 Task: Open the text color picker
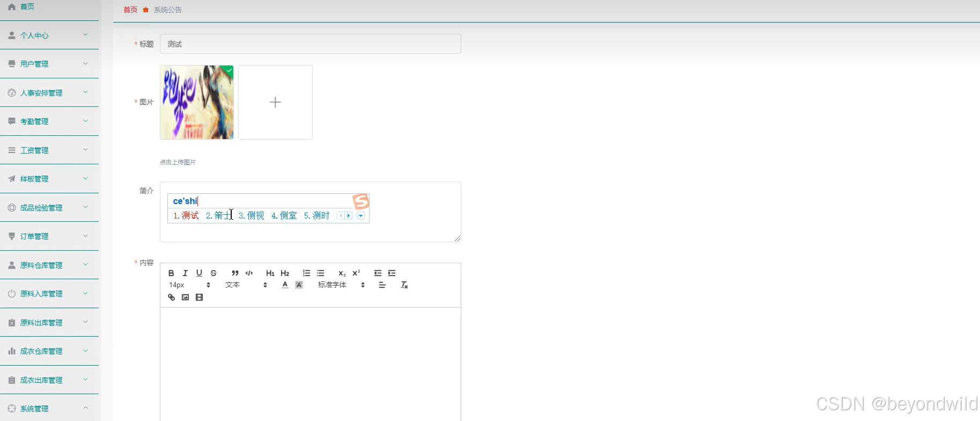coord(285,285)
